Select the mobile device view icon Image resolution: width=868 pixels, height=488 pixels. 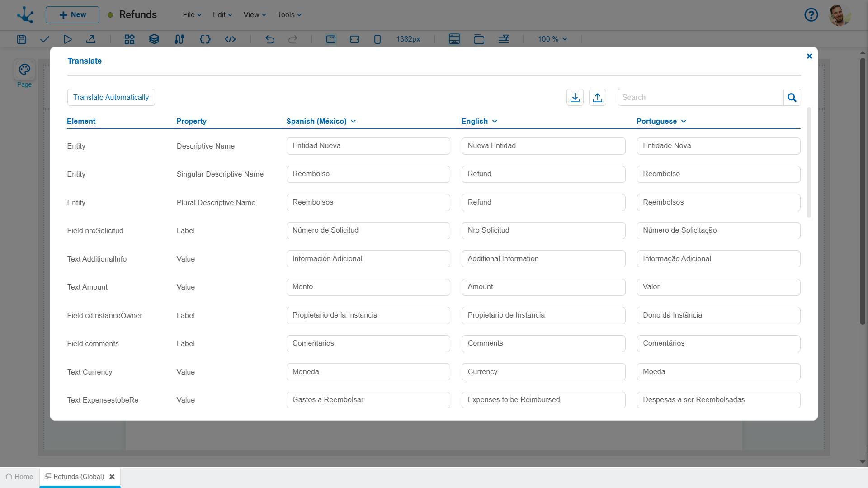(377, 39)
